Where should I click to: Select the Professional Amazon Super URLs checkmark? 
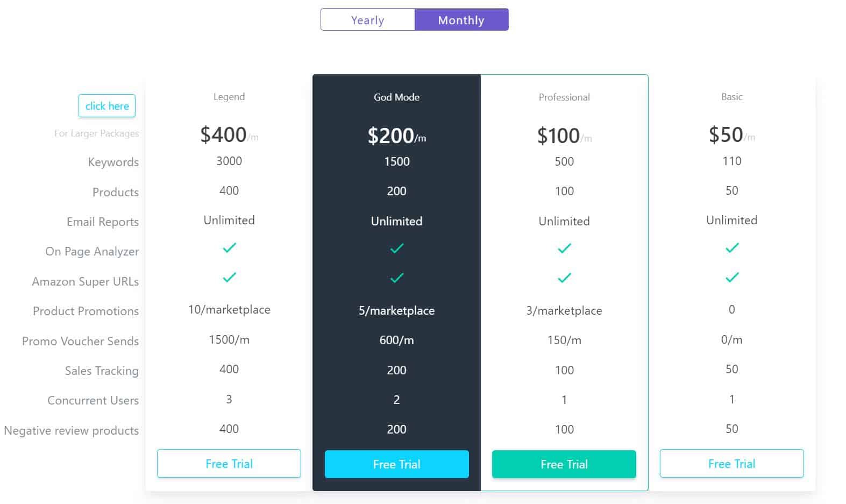(564, 278)
